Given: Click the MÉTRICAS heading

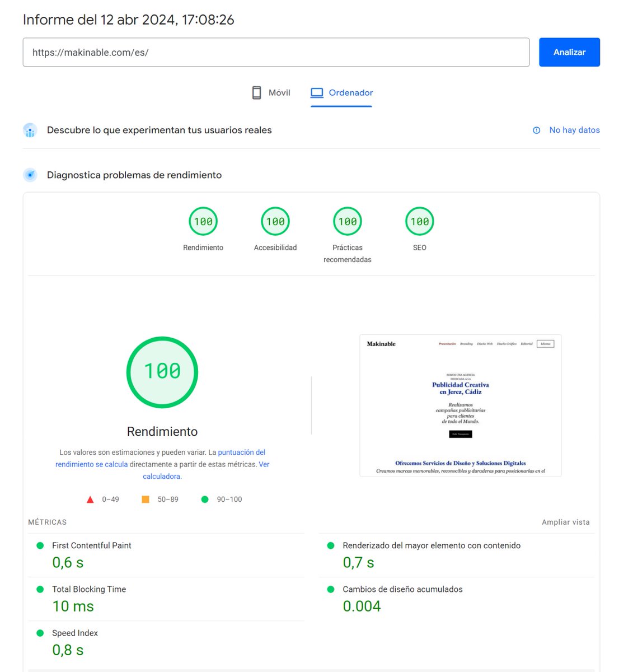Looking at the screenshot, I should click(48, 522).
